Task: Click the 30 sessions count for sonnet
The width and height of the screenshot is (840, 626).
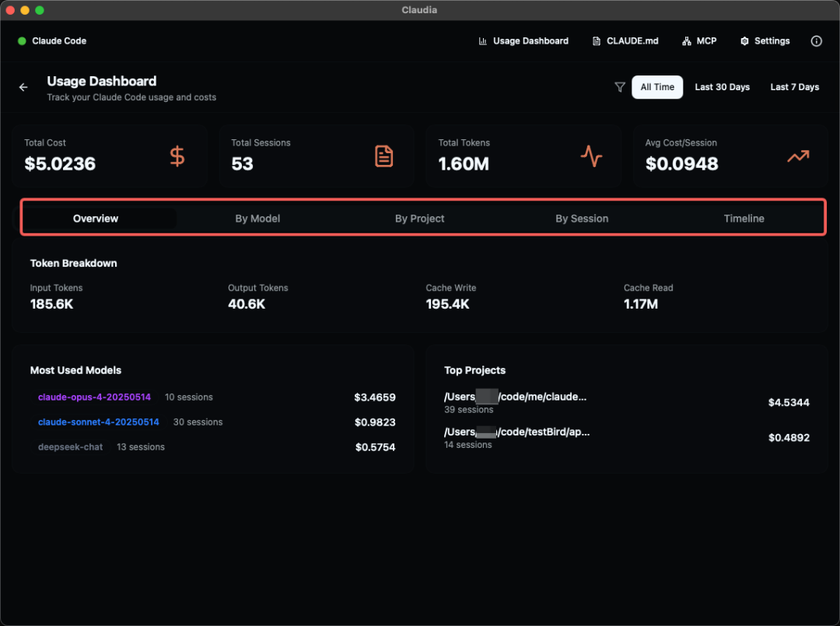Action: pyautogui.click(x=198, y=422)
